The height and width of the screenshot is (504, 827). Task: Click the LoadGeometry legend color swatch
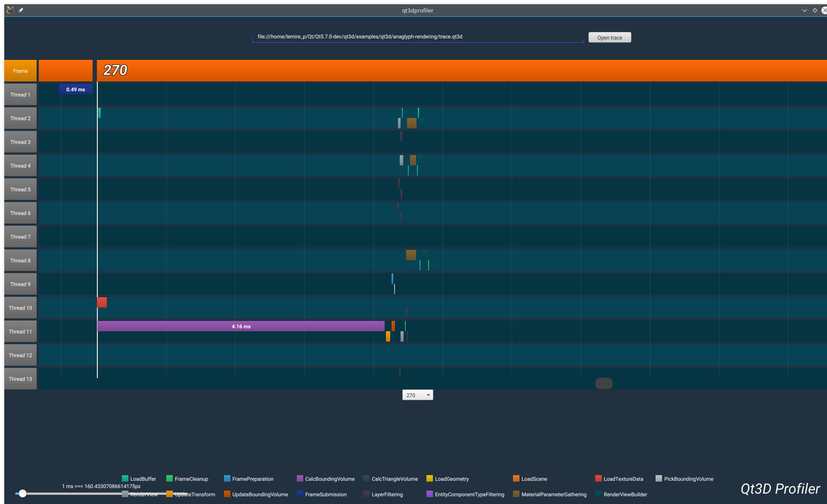point(429,478)
